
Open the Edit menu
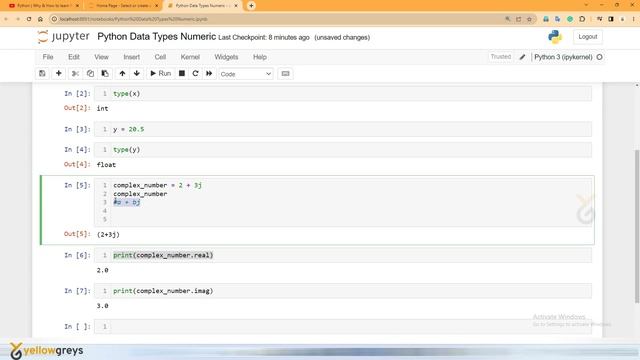(74, 57)
